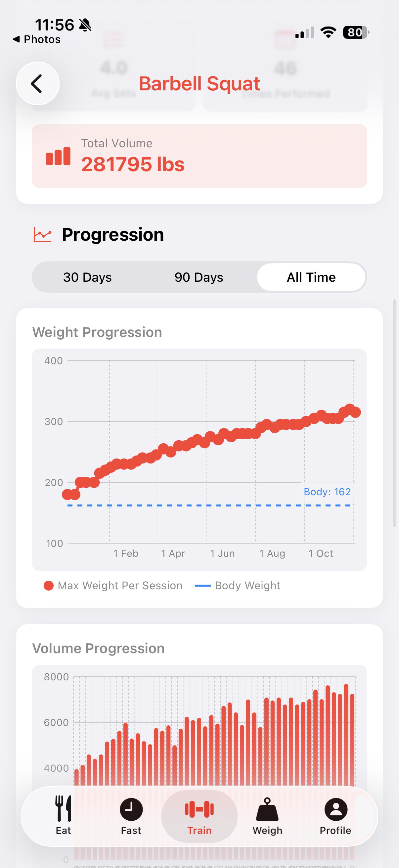Tap the Train dumbbell icon
The width and height of the screenshot is (399, 868).
click(199, 810)
